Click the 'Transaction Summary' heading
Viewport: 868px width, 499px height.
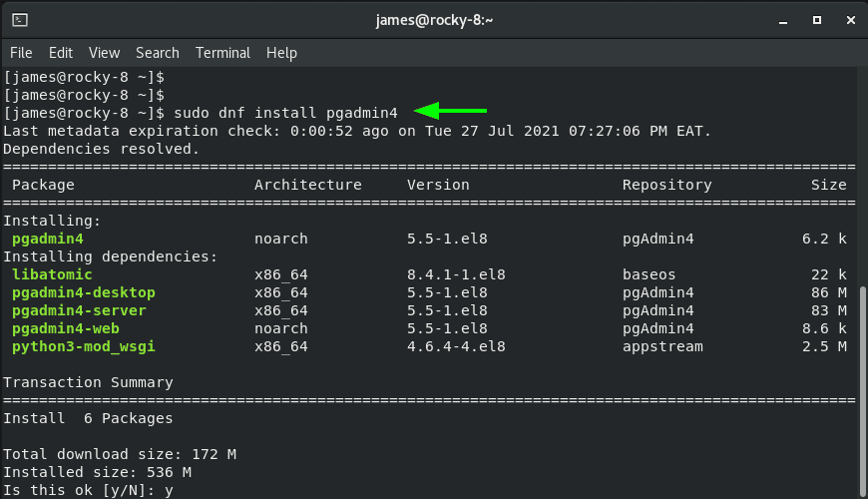coord(88,382)
